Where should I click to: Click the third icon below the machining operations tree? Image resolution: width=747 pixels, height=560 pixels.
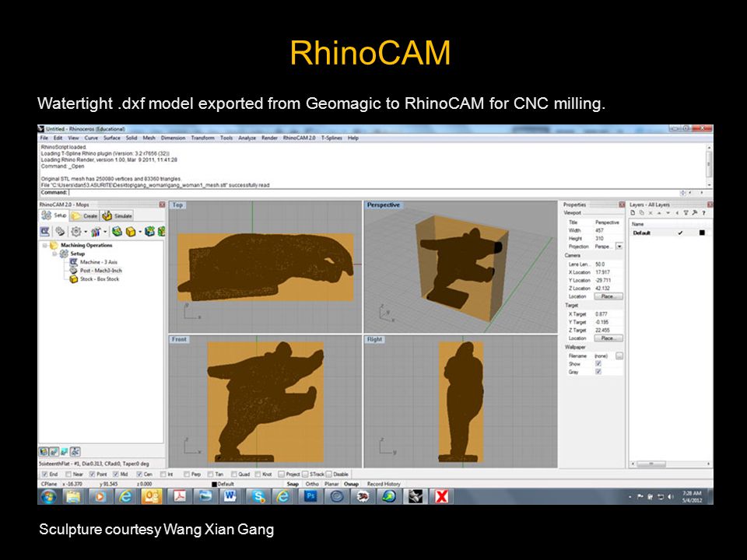pos(65,451)
